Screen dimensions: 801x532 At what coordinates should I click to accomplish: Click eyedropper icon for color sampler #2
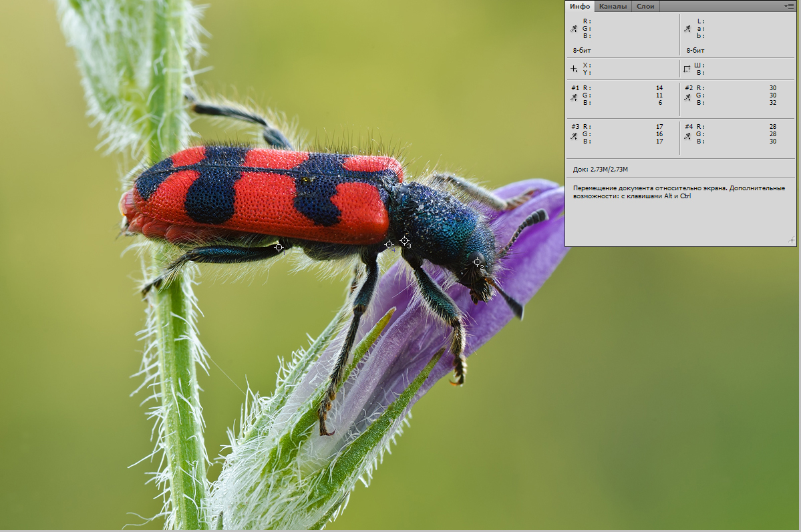(687, 97)
